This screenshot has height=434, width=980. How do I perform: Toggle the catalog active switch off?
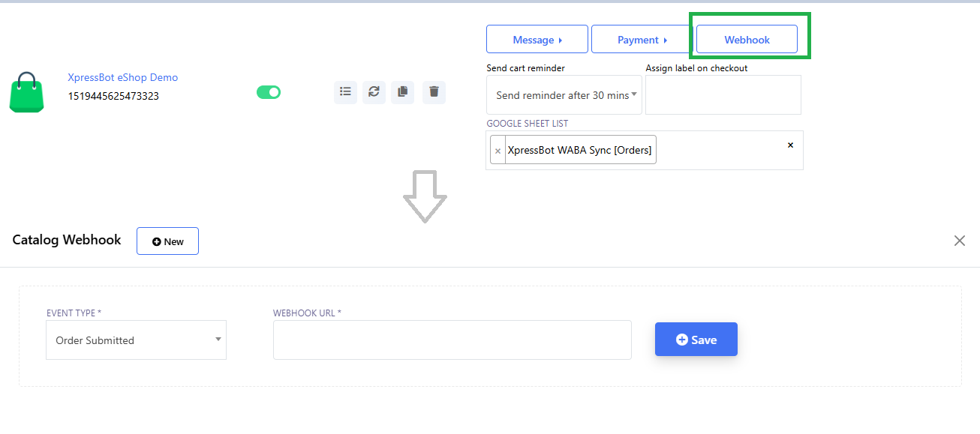point(269,92)
